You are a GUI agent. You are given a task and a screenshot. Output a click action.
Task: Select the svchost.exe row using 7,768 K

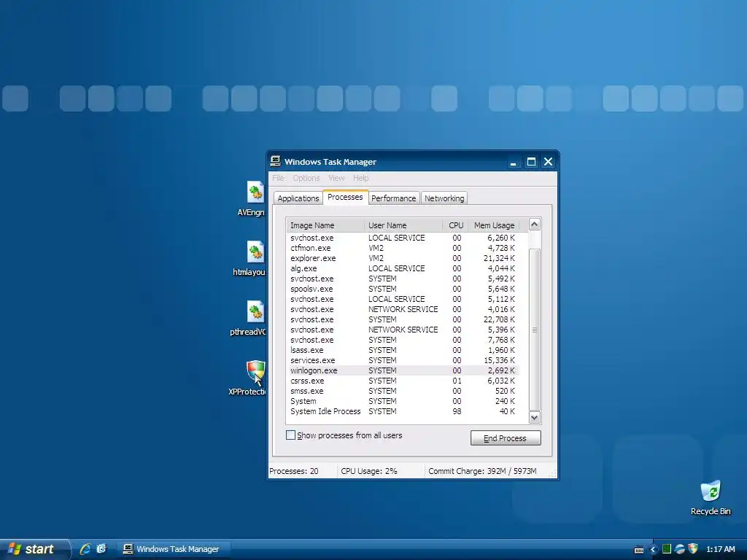[x=403, y=340]
